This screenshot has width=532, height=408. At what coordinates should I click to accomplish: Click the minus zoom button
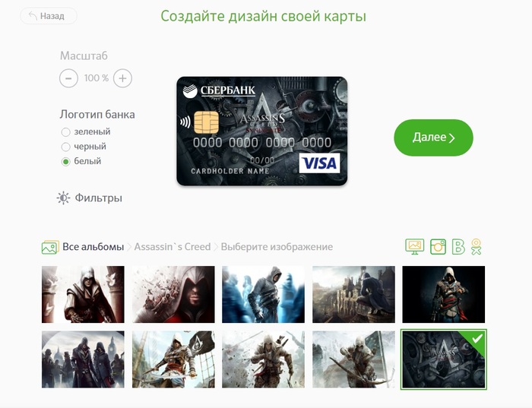pyautogui.click(x=68, y=78)
